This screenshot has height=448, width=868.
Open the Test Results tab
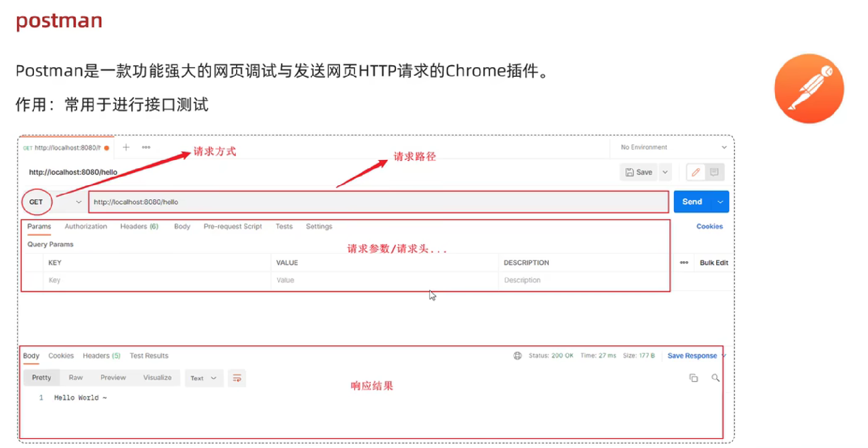(149, 356)
